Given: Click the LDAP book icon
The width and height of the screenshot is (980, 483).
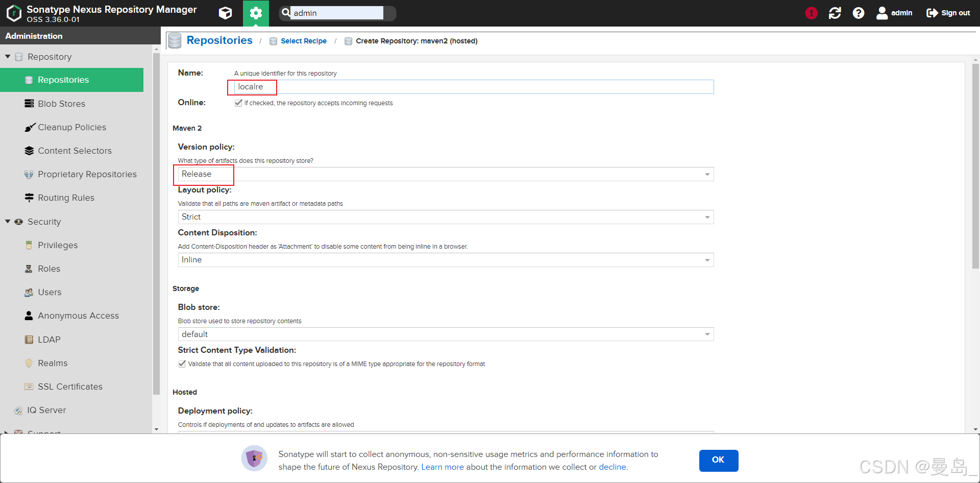Looking at the screenshot, I should (29, 340).
